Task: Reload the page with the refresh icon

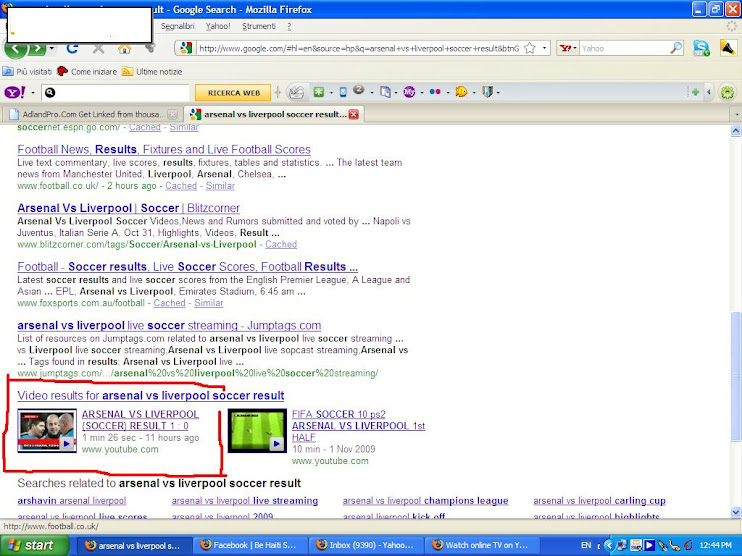Action: point(72,48)
